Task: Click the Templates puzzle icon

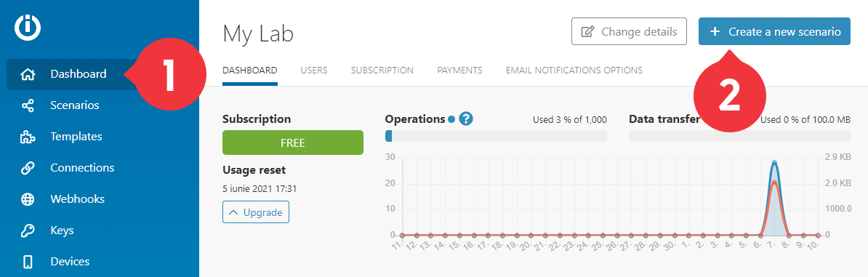Action: tap(28, 137)
